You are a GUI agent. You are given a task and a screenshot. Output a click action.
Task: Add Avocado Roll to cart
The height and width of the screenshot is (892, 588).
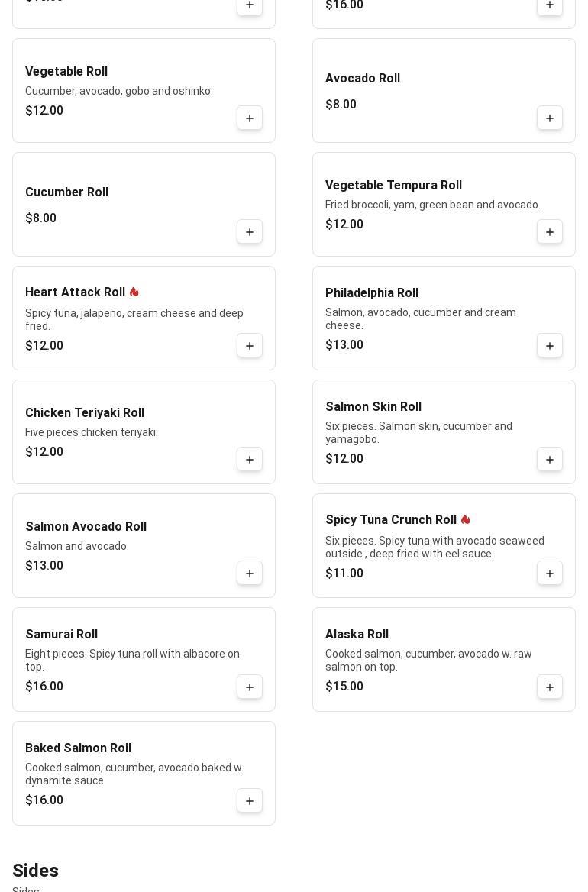(550, 118)
